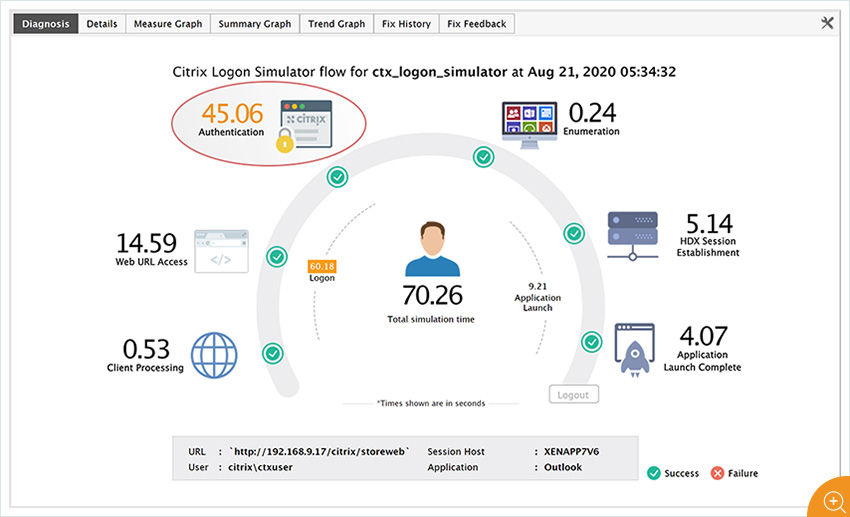
Task: Click the checkmark beside Application Launch Complete
Action: click(x=591, y=342)
